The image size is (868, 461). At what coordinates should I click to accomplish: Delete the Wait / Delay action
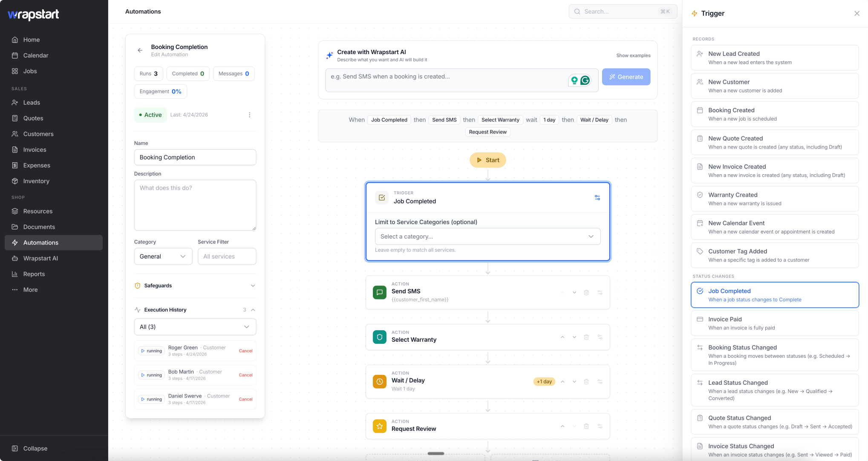(x=586, y=382)
